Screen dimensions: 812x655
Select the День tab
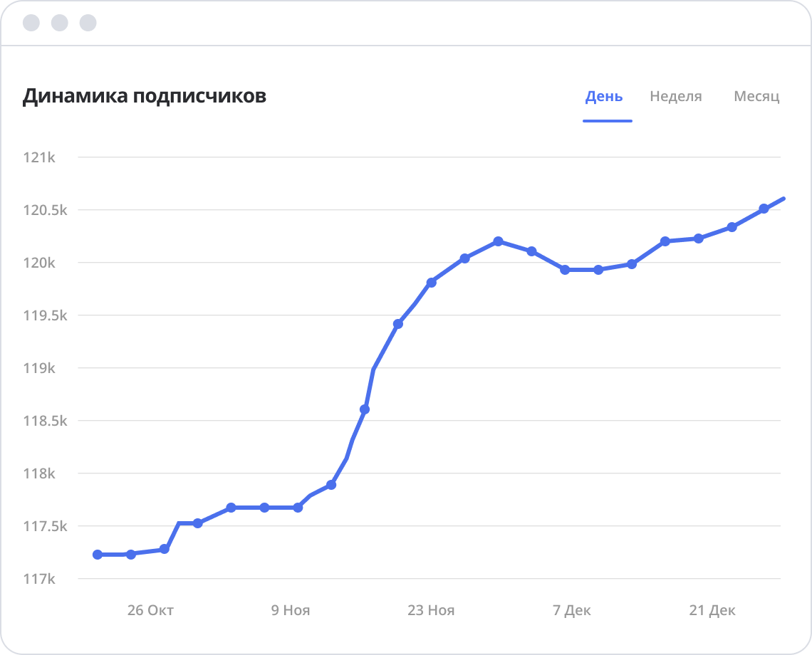(x=603, y=97)
